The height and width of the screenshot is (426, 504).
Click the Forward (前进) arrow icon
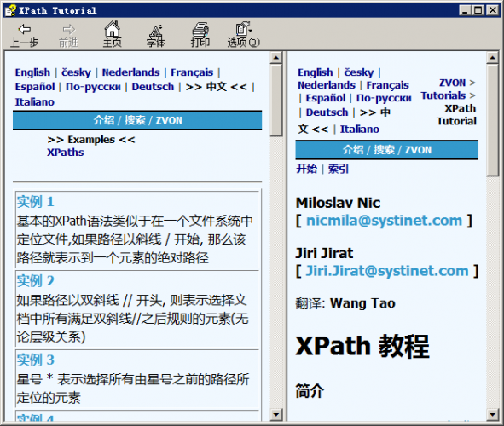pos(68,30)
